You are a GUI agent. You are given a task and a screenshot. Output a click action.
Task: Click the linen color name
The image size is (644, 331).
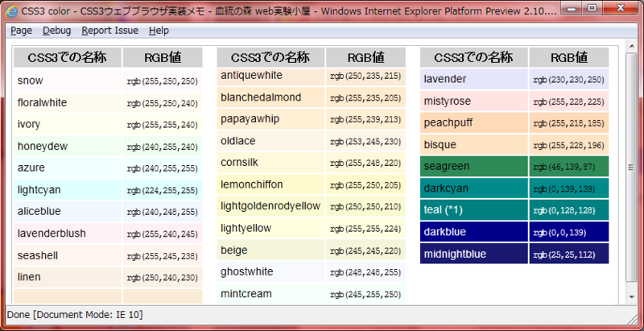[29, 277]
